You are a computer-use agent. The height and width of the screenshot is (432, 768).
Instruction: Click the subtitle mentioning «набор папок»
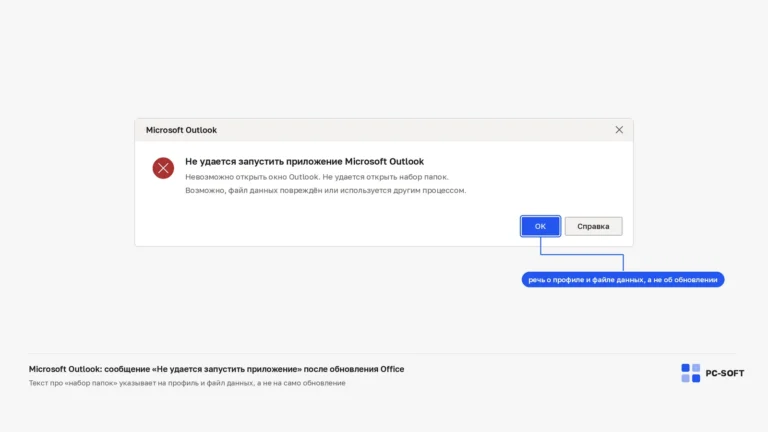point(187,383)
